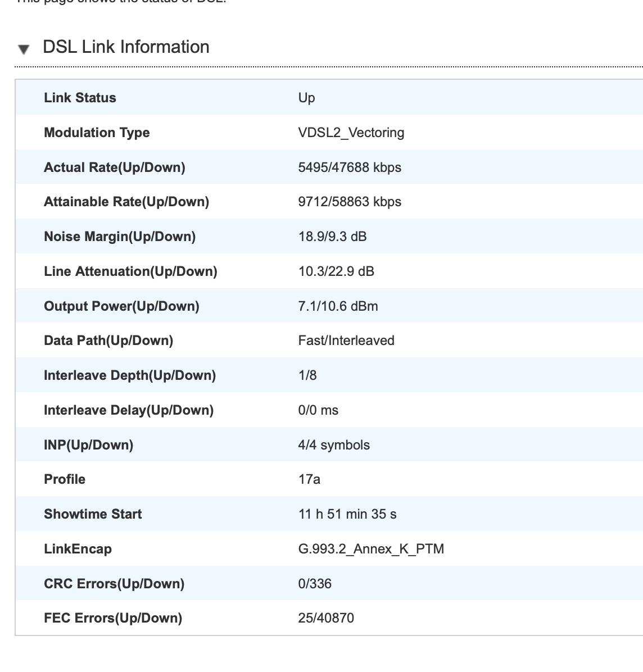The image size is (643, 672).
Task: Select the VDSL2_Vectoring modulation value
Action: coord(351,133)
